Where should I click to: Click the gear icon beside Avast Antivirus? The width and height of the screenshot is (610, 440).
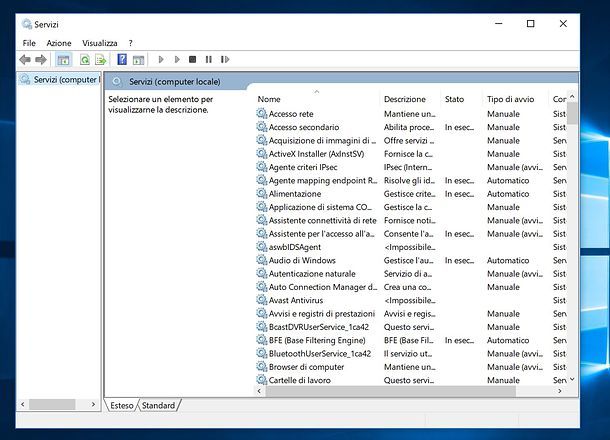click(x=261, y=300)
